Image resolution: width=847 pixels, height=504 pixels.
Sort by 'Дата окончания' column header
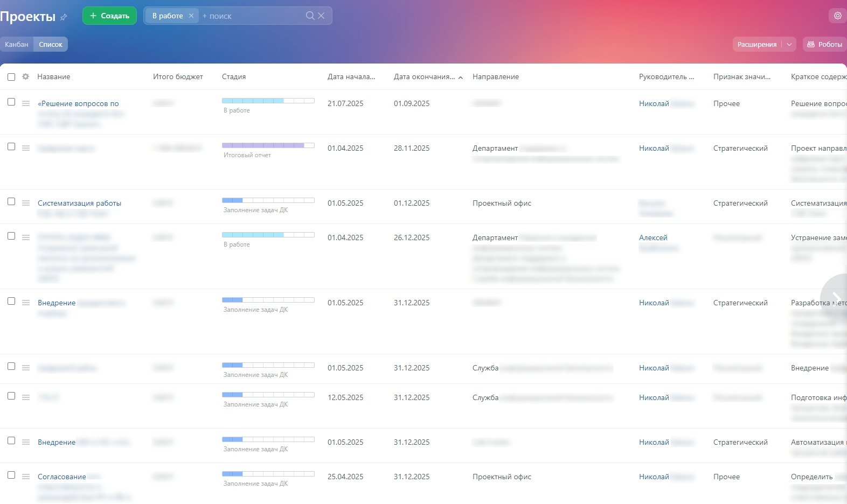pos(424,76)
